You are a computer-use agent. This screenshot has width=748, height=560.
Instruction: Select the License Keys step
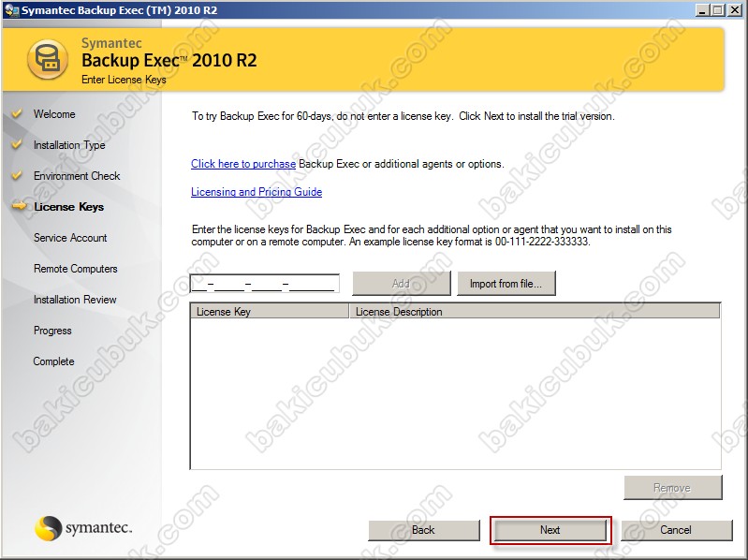click(x=68, y=207)
